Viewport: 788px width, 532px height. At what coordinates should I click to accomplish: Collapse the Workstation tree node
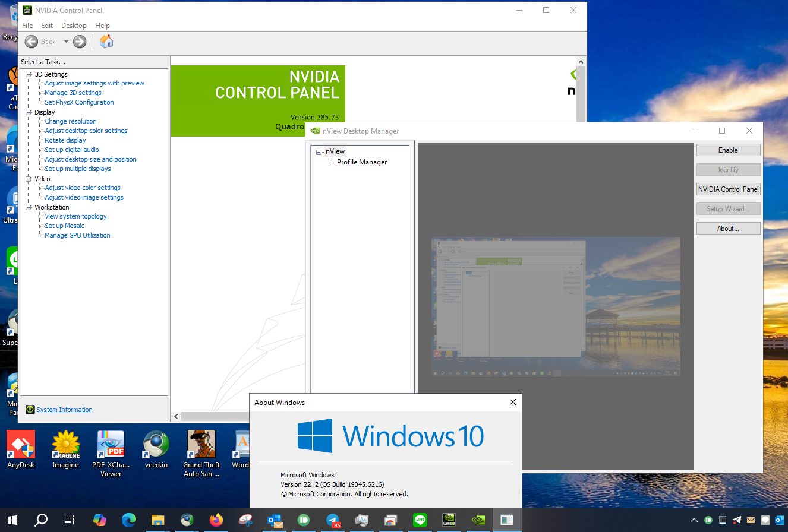(x=28, y=207)
